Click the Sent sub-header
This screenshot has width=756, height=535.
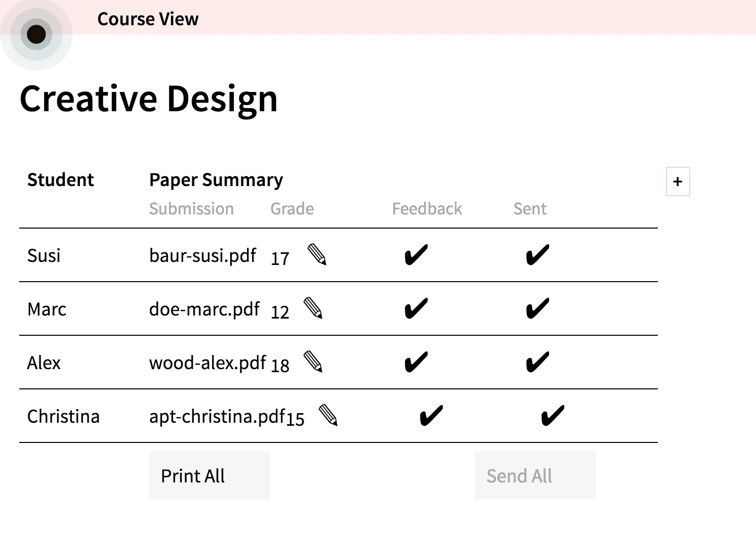coord(530,209)
